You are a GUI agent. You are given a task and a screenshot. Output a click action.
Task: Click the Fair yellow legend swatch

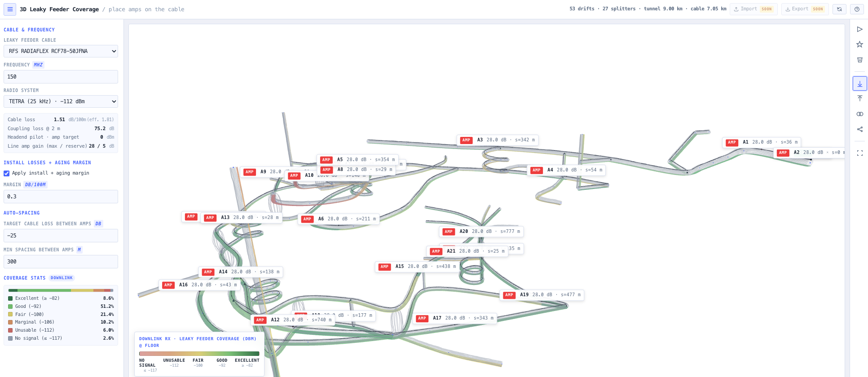click(x=10, y=315)
